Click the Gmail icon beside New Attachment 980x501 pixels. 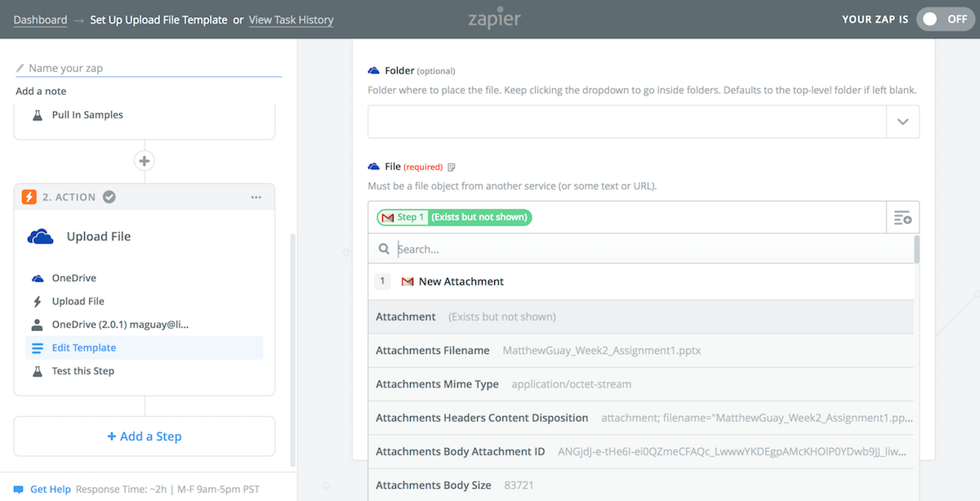point(408,282)
